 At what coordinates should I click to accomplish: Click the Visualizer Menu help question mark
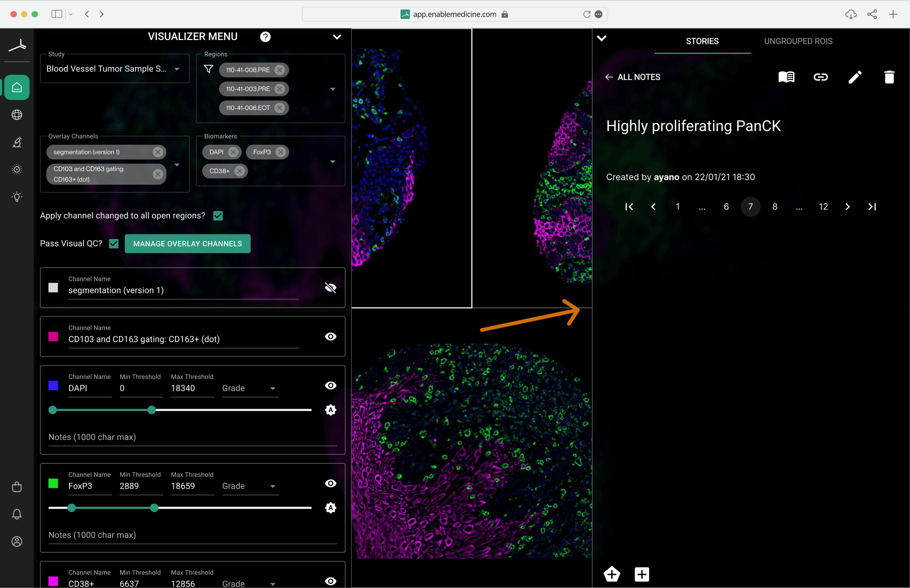click(x=265, y=37)
